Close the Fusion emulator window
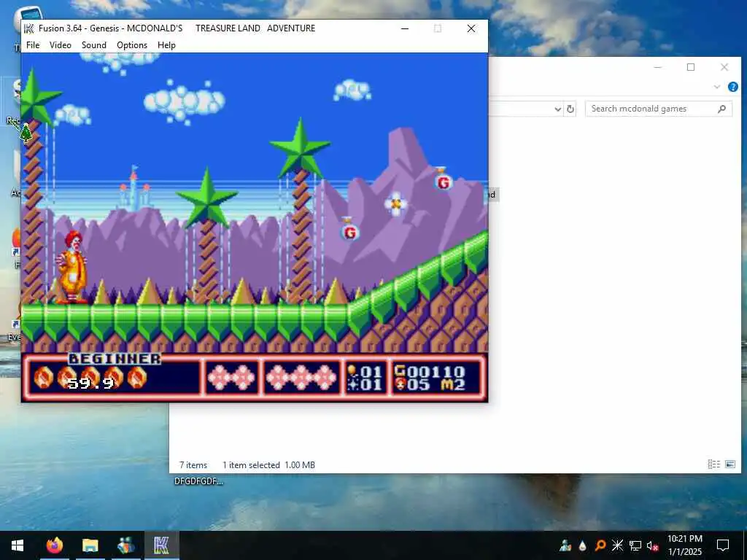The height and width of the screenshot is (560, 747). point(471,28)
